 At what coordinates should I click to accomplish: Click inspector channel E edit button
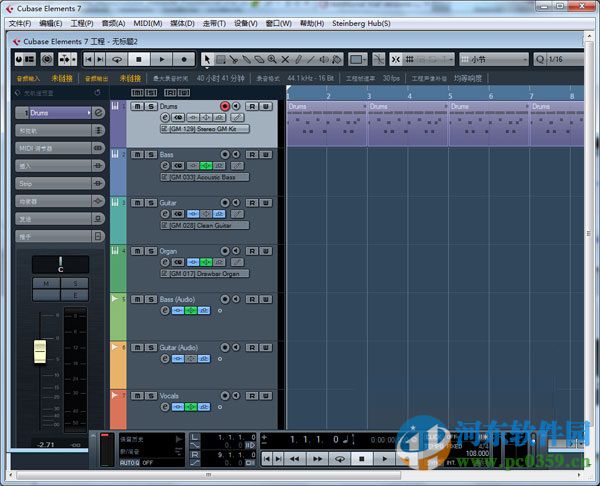[x=75, y=295]
